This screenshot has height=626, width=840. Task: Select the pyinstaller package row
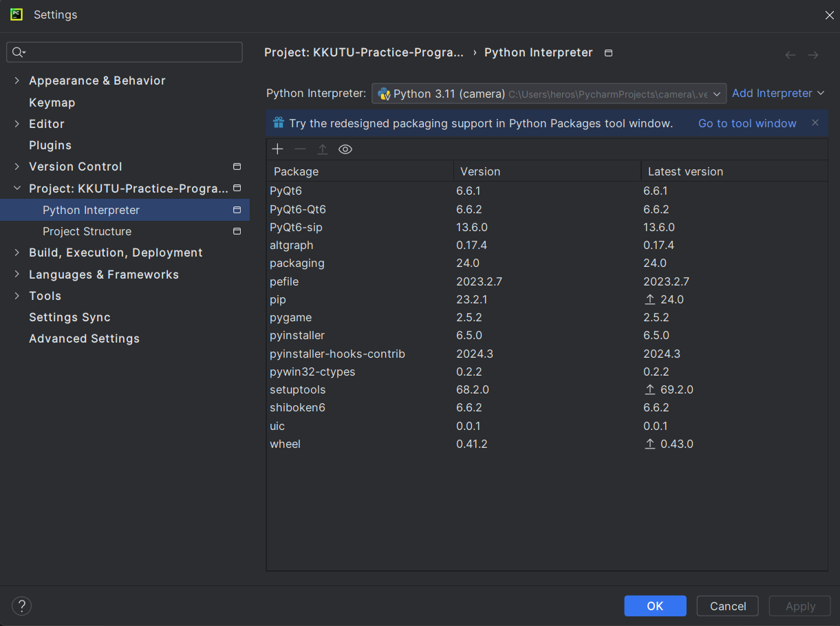pos(547,336)
